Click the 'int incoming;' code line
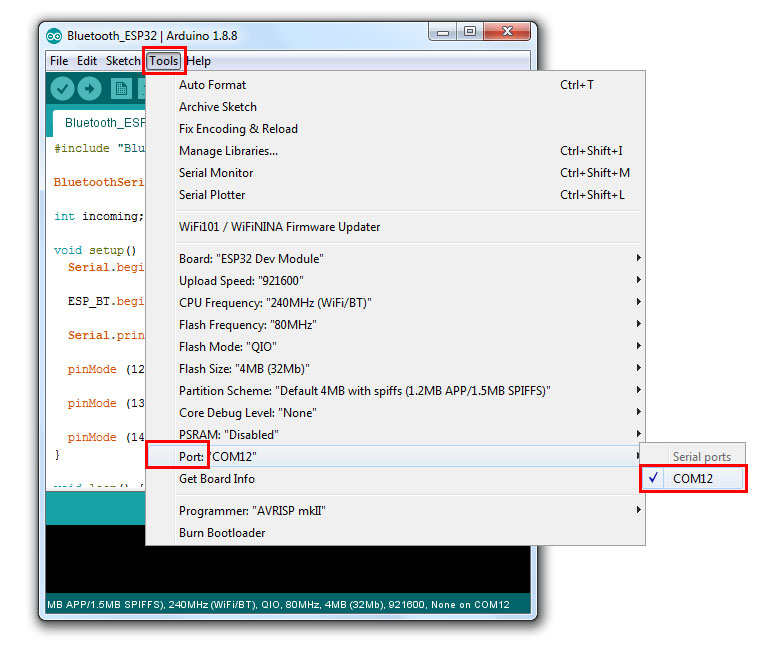The height and width of the screenshot is (650, 784). tap(99, 216)
